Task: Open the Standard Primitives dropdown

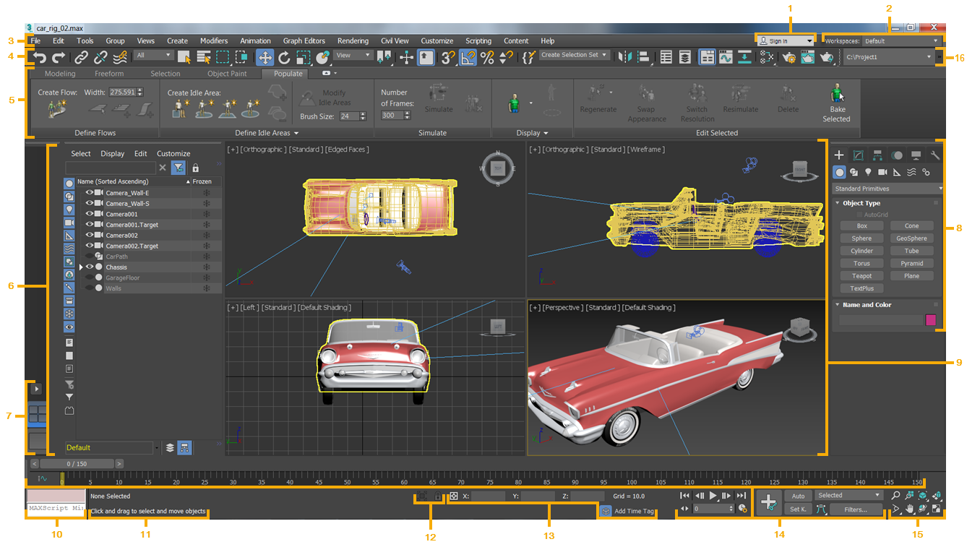Action: pyautogui.click(x=887, y=188)
